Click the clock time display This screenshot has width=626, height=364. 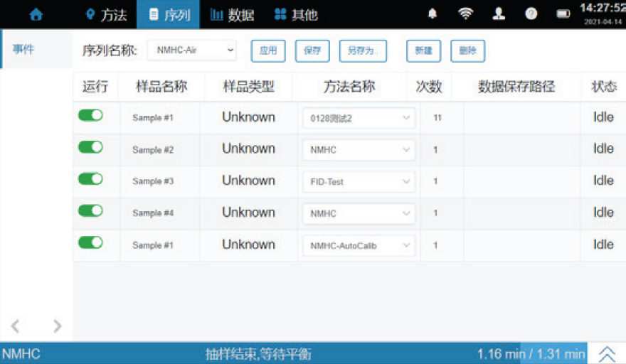603,8
